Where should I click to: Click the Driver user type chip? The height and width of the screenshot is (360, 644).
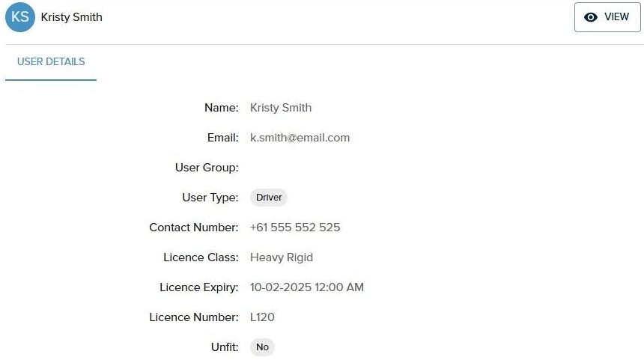[269, 198]
